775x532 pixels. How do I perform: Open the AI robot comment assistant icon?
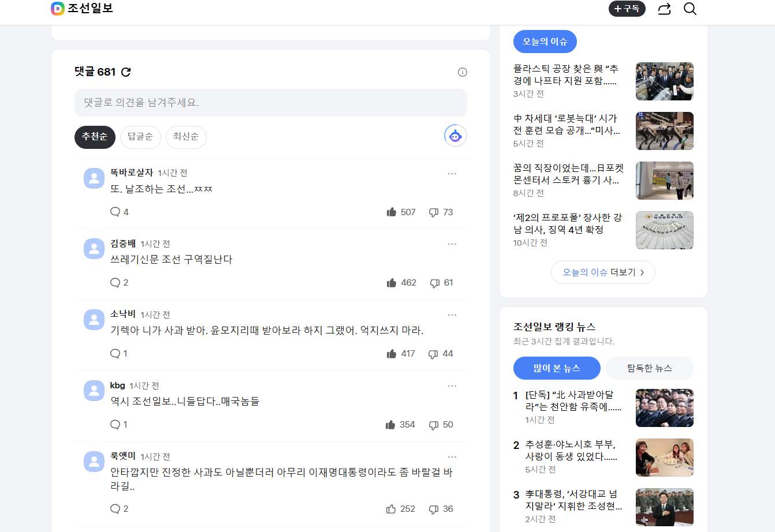point(456,136)
